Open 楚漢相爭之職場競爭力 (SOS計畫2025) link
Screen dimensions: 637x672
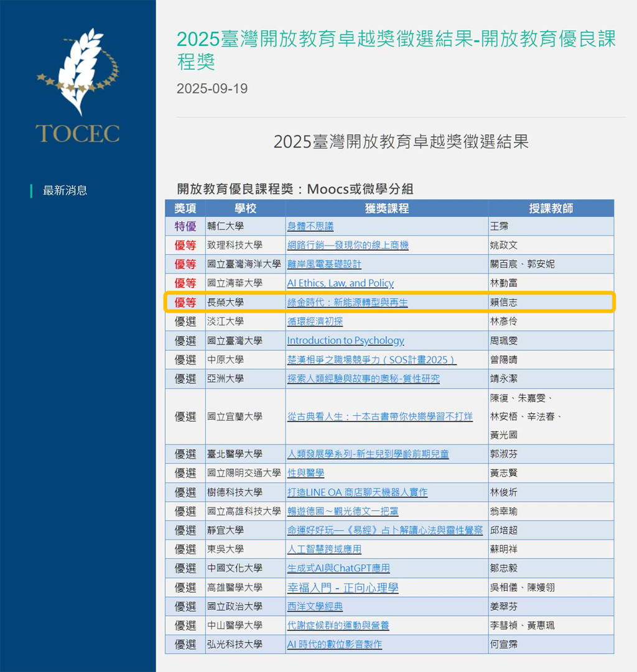coord(371,360)
